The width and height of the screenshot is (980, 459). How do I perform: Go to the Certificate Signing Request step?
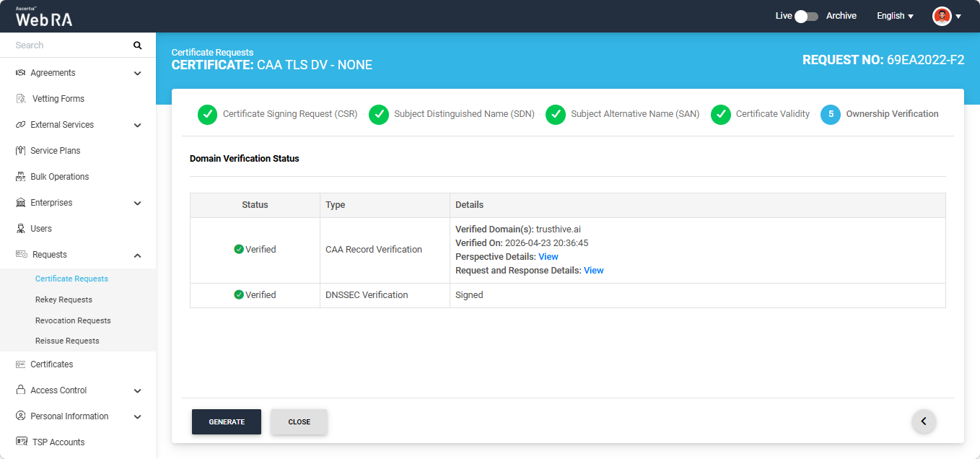[290, 114]
